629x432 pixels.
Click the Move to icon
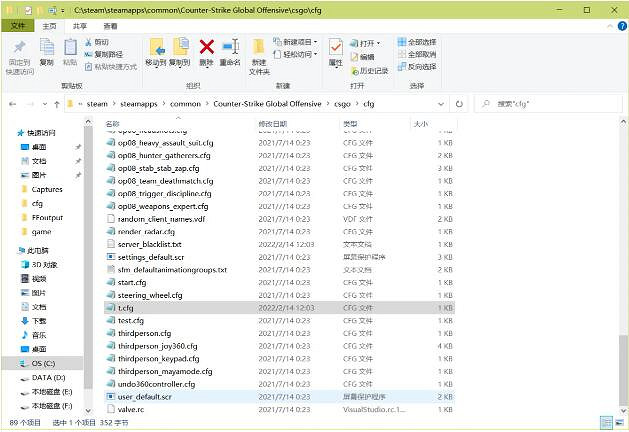[x=157, y=47]
